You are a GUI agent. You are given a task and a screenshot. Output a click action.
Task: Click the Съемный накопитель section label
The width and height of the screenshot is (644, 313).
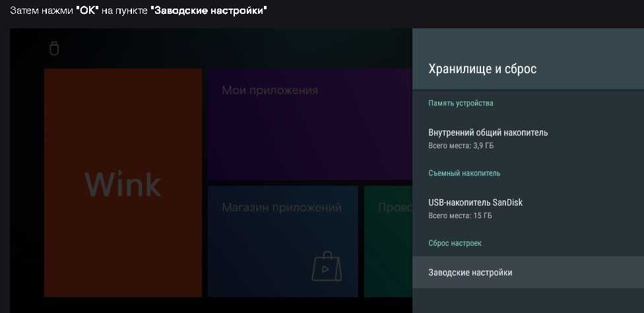tap(464, 173)
